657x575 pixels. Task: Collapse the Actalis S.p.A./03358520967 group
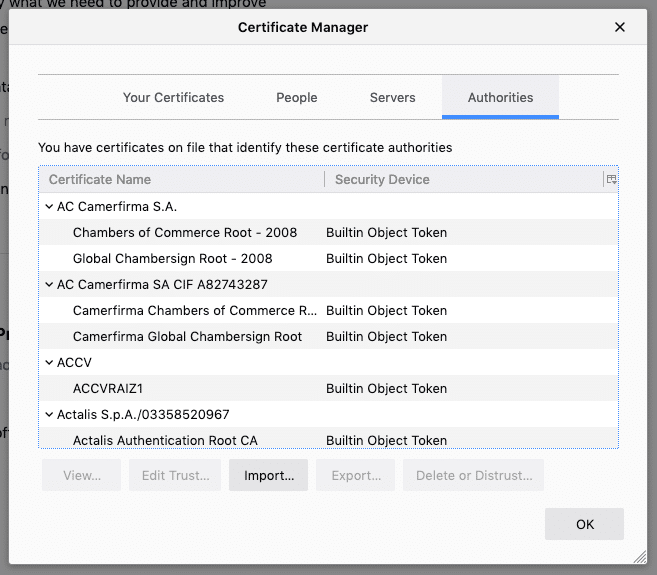(x=48, y=415)
